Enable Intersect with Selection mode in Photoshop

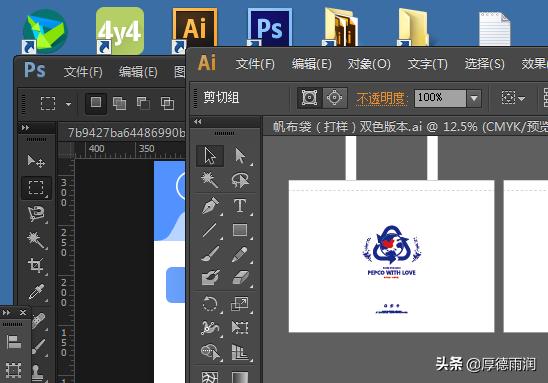point(167,103)
